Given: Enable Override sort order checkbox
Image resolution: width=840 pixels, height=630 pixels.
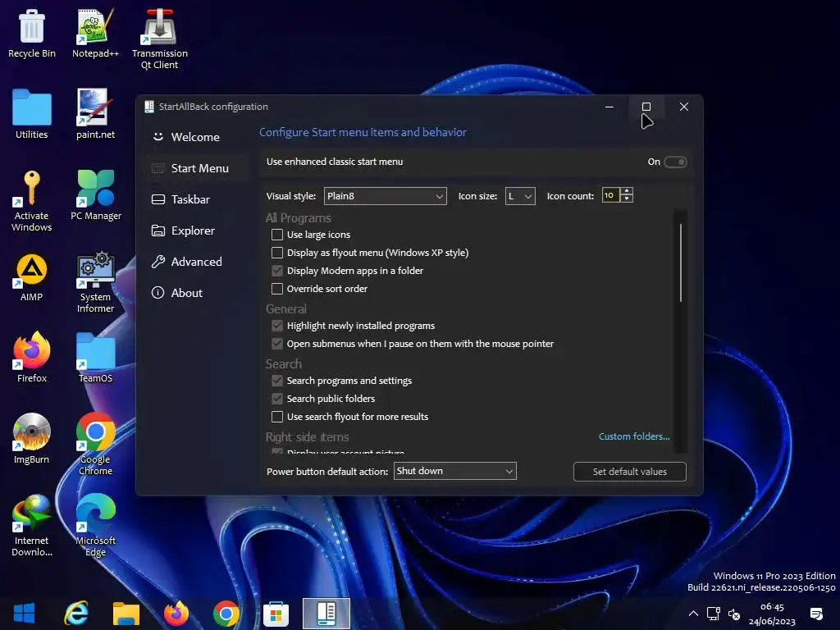Looking at the screenshot, I should (277, 289).
